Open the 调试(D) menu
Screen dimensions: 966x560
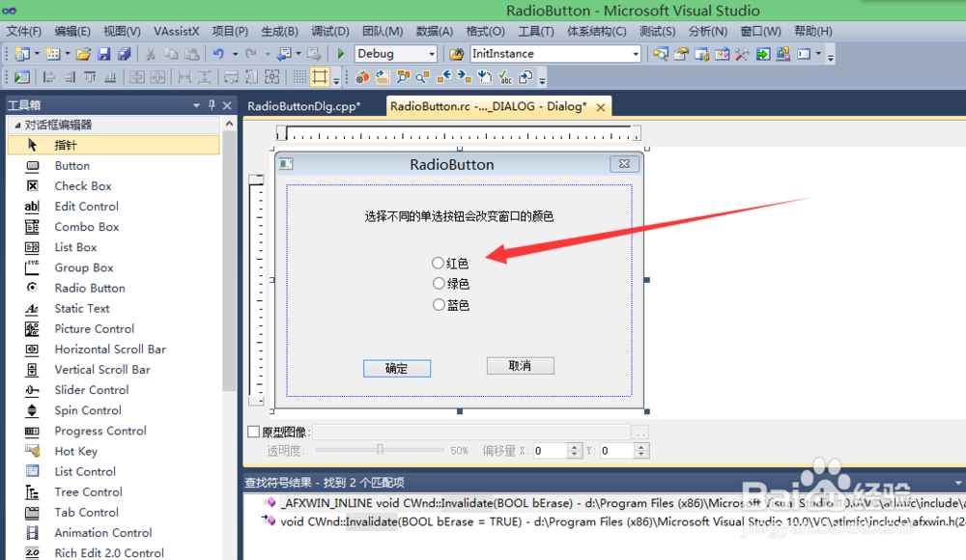(x=330, y=32)
